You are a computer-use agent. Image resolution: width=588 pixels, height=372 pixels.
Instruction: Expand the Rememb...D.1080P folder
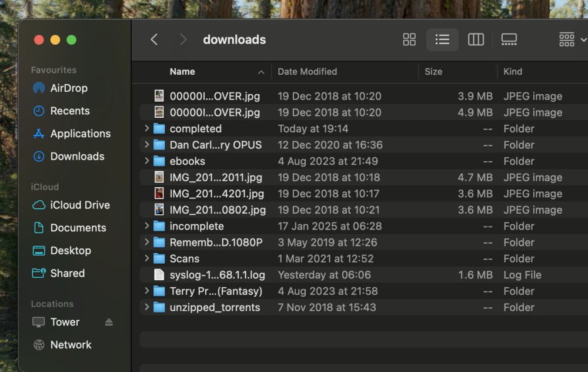[x=146, y=242]
